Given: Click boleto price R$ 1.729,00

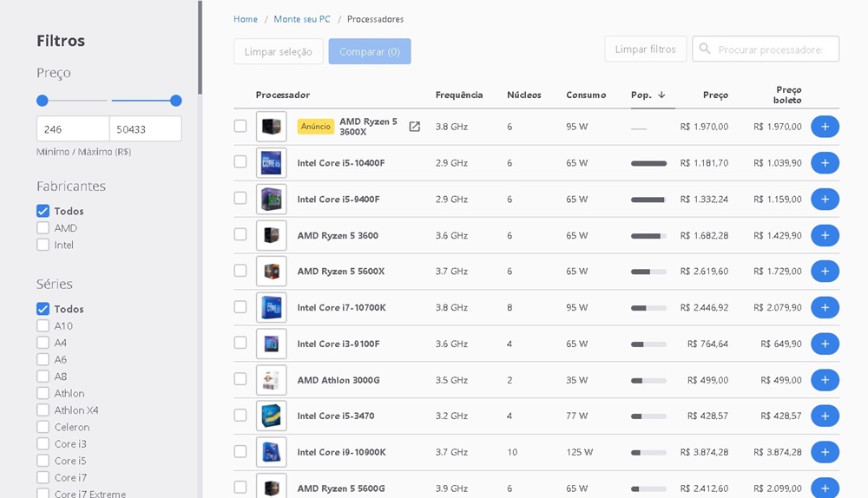Looking at the screenshot, I should 777,272.
